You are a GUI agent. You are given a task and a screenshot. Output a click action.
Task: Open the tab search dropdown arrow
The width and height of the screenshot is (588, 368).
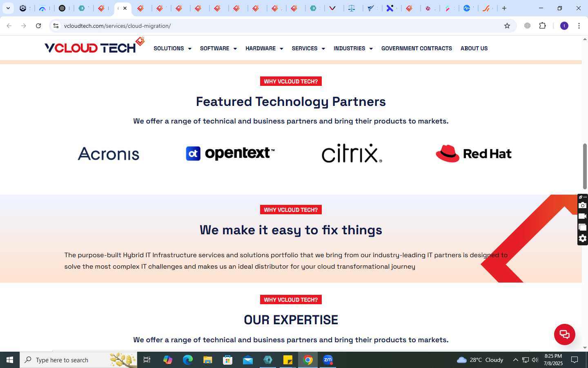tap(8, 8)
